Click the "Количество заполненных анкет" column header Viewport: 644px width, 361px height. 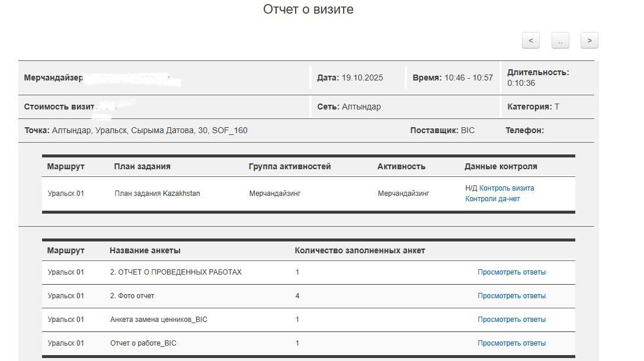coord(360,250)
